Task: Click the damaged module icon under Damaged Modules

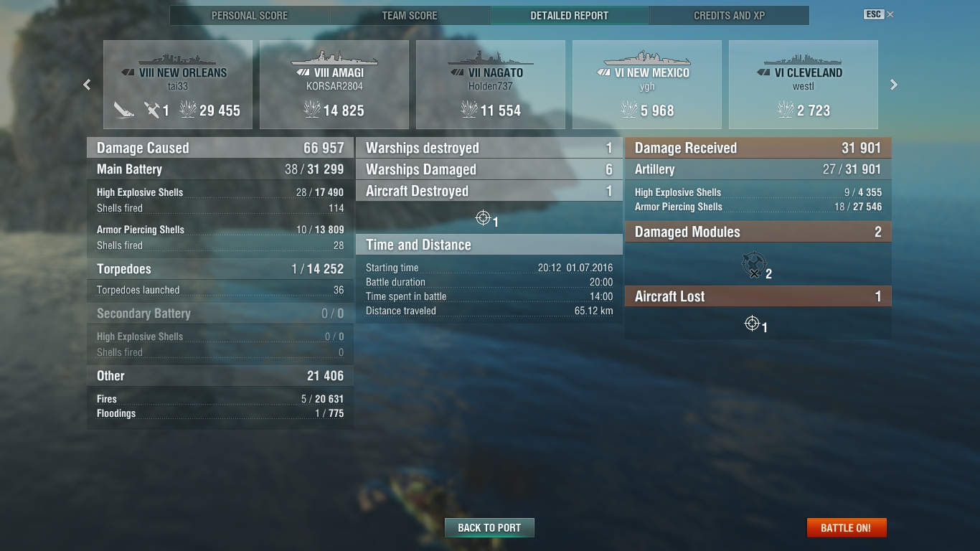Action: coord(753,265)
